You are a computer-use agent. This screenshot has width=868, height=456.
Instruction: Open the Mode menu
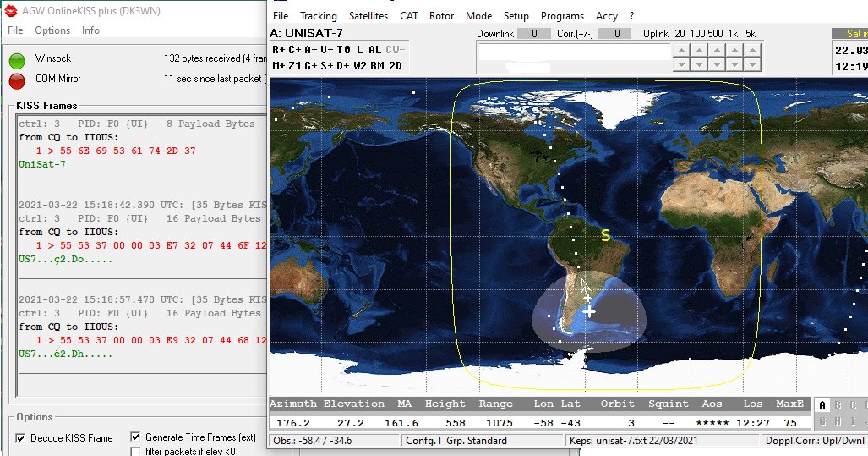478,16
